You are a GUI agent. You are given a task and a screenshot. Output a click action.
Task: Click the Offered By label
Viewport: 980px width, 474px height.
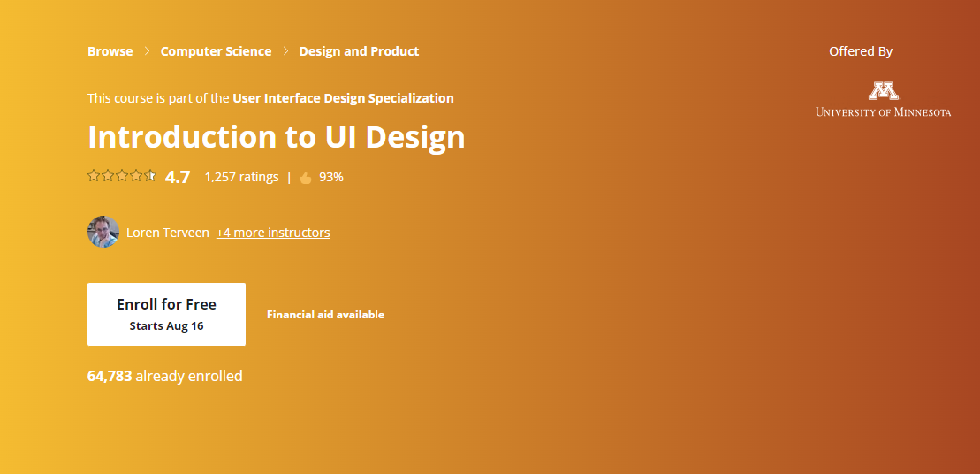(x=861, y=51)
